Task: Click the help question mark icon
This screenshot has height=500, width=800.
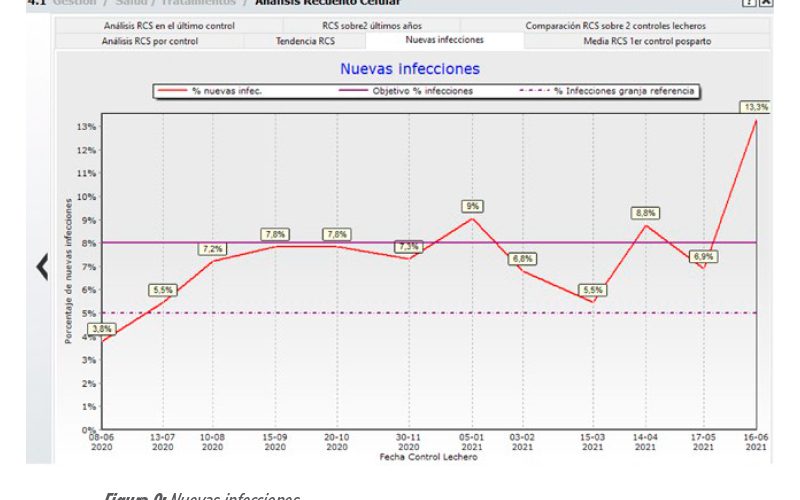Action: point(748,3)
